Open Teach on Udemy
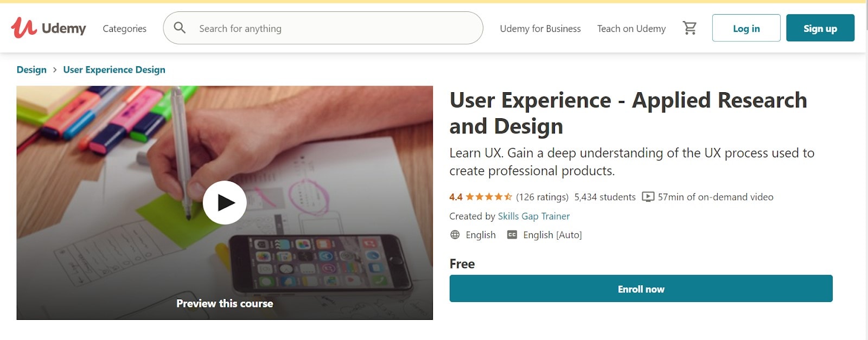This screenshot has height=340, width=868. pyautogui.click(x=631, y=29)
